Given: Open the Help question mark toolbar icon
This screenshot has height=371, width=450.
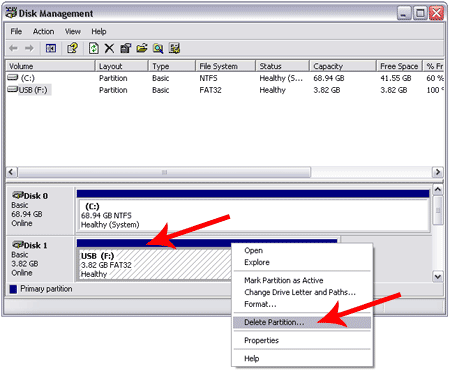Looking at the screenshot, I should (x=72, y=48).
